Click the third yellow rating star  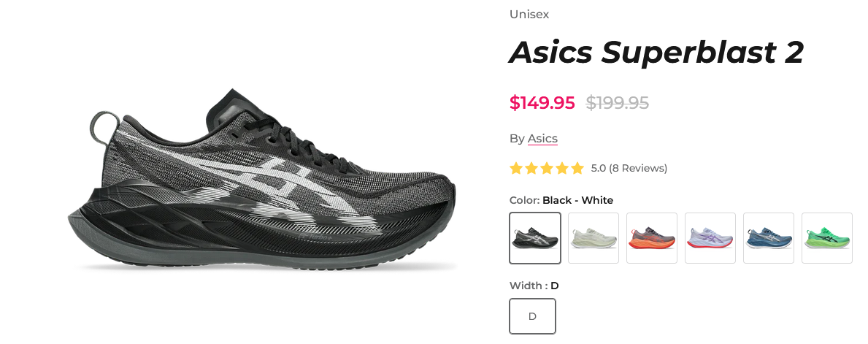[546, 169]
